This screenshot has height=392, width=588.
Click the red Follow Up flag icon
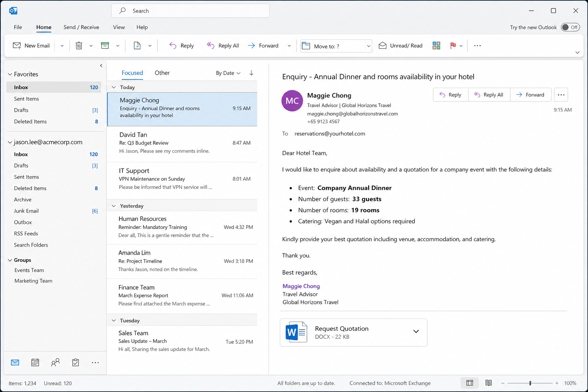[x=453, y=46]
